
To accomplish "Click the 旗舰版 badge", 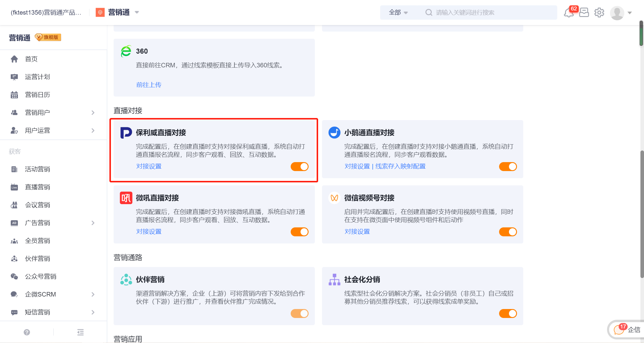I will [x=48, y=37].
